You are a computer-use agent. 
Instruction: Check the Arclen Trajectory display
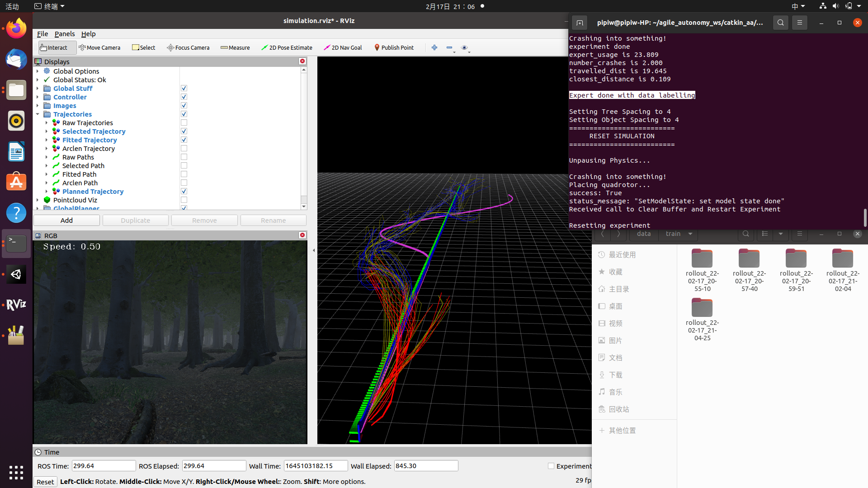(x=184, y=148)
